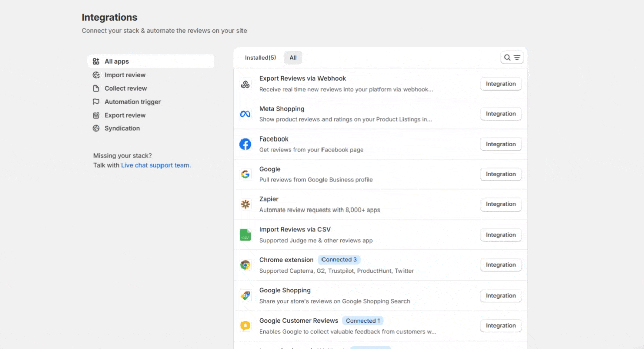
Task: Click the Google logo icon
Action: (x=245, y=174)
